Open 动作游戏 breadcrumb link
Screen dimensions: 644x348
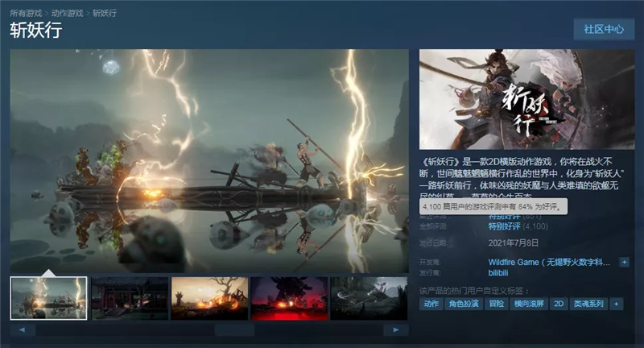pyautogui.click(x=68, y=13)
